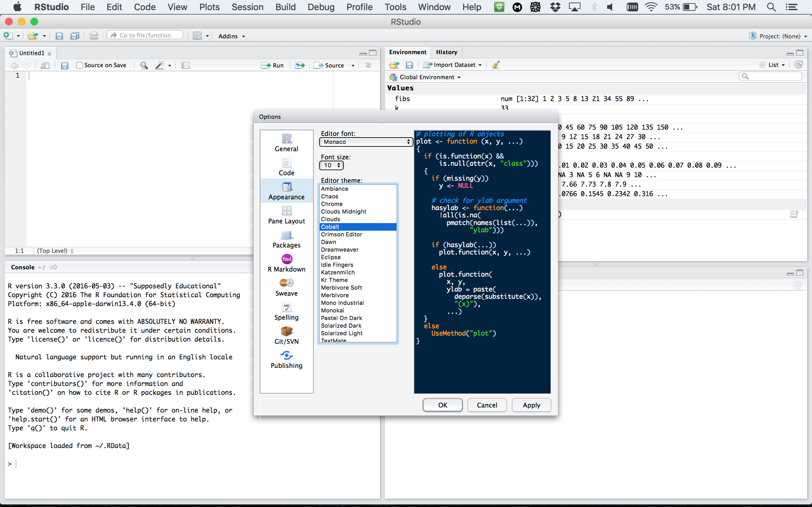Open the Editor font dropdown

coord(366,142)
